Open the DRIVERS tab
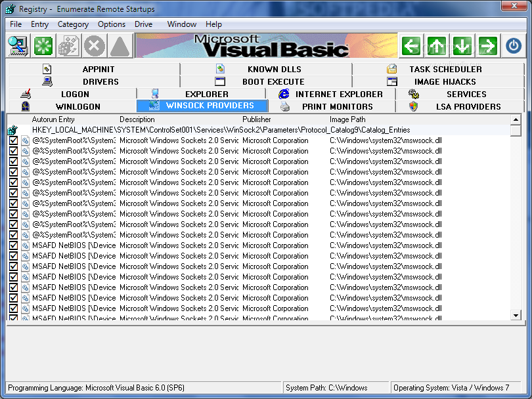 point(94,81)
